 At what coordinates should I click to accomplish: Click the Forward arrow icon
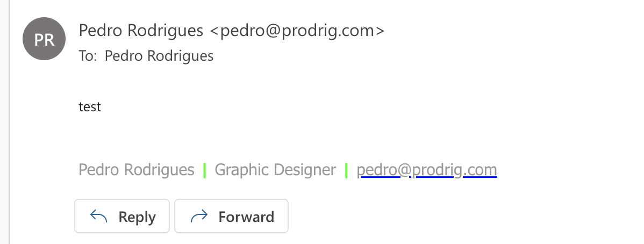[x=199, y=217]
